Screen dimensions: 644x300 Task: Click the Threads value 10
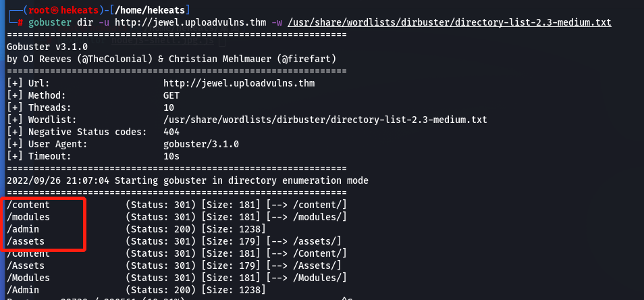click(169, 107)
